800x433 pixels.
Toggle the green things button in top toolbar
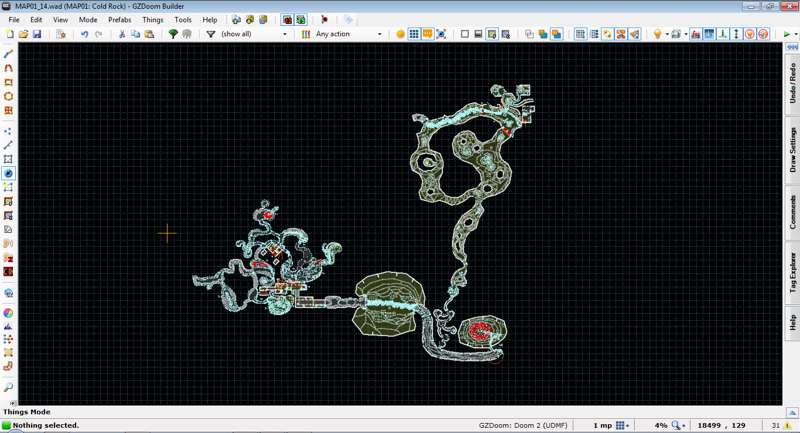[x=301, y=20]
